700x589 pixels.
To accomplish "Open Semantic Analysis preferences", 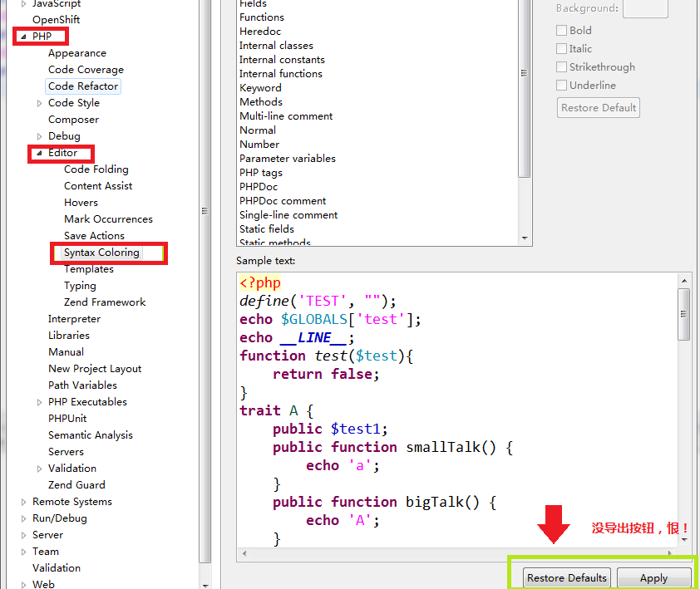I will coord(90,435).
